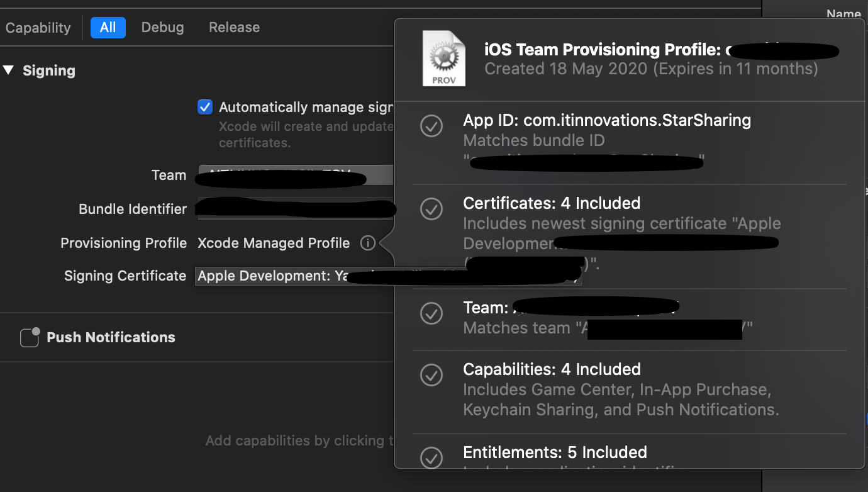Image resolution: width=868 pixels, height=492 pixels.
Task: Click the Xcode Managed Profile label
Action: pos(273,243)
